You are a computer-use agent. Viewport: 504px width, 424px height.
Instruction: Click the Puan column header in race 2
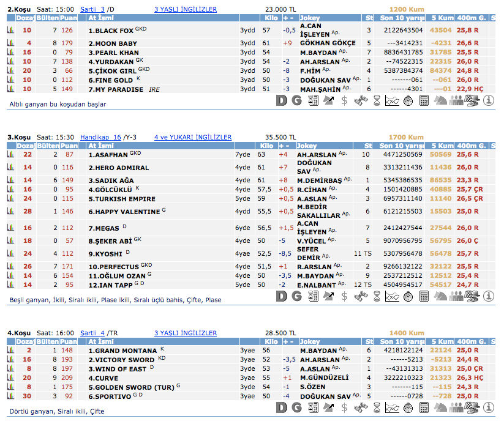click(68, 19)
